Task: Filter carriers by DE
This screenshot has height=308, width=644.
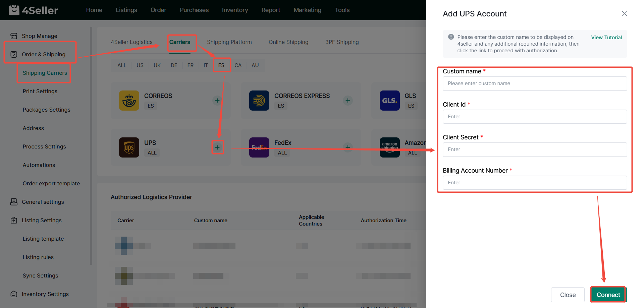Action: click(174, 65)
